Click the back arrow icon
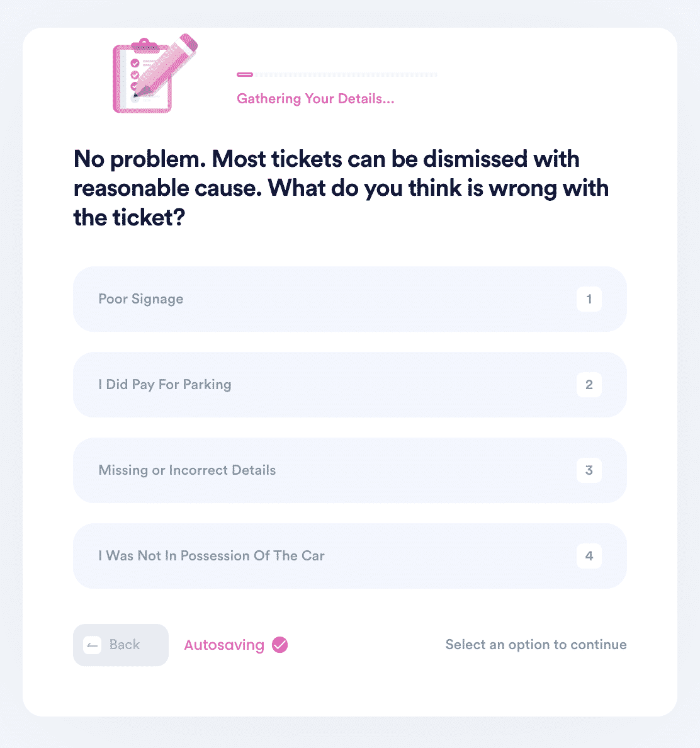700x748 pixels. 92,645
